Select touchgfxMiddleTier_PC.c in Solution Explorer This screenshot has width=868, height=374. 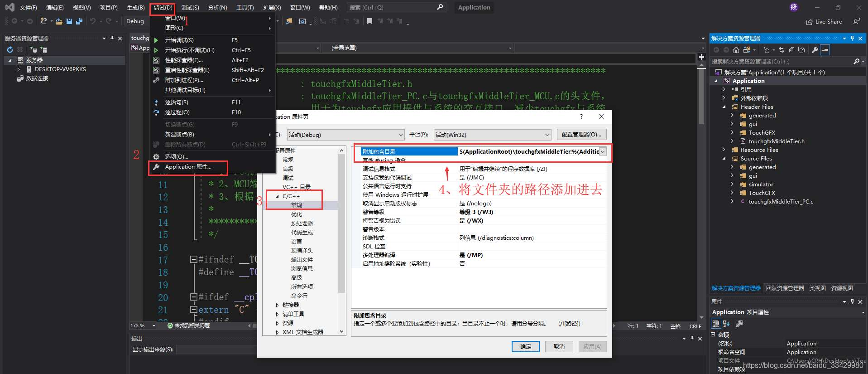[x=781, y=201]
